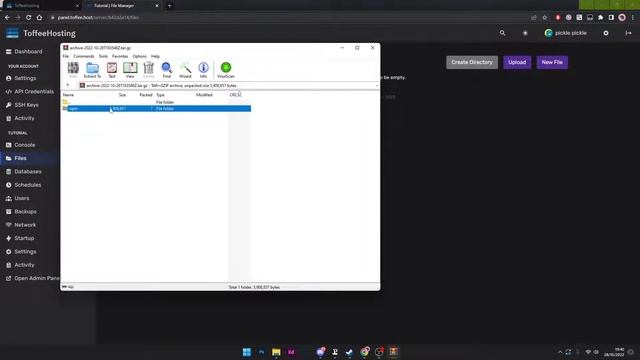Image resolution: width=640 pixels, height=360 pixels.
Task: Bookmark this page star icon
Action: point(544,18)
